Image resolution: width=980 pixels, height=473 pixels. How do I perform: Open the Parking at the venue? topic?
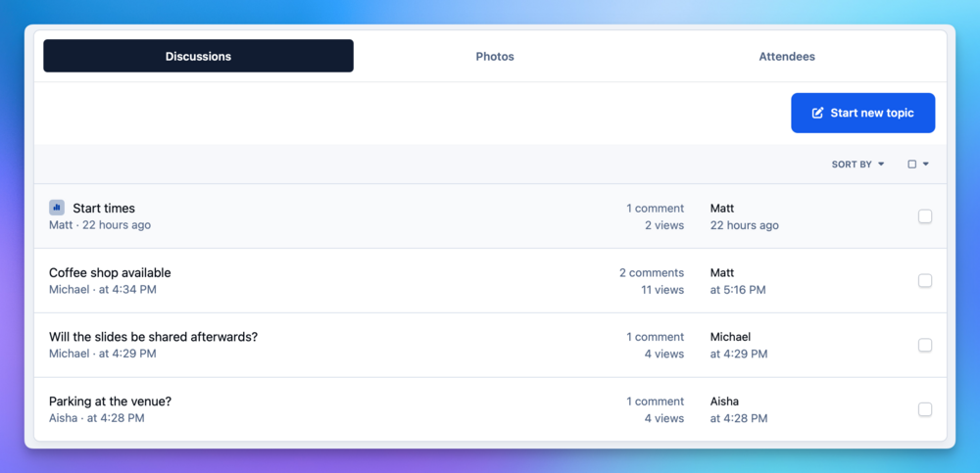click(110, 402)
